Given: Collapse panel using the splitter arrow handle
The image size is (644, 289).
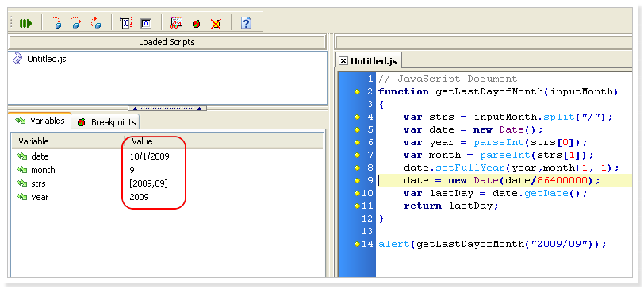Looking at the screenshot, I should [167, 108].
